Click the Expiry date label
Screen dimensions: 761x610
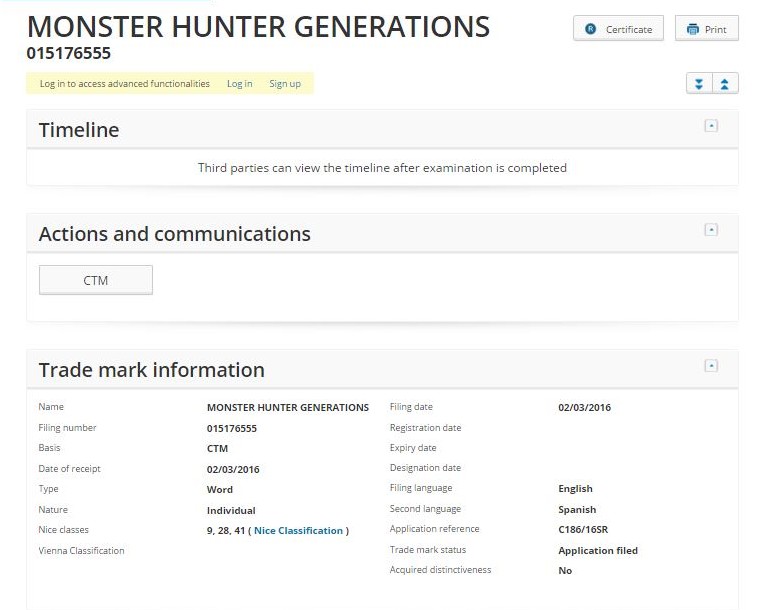[413, 448]
